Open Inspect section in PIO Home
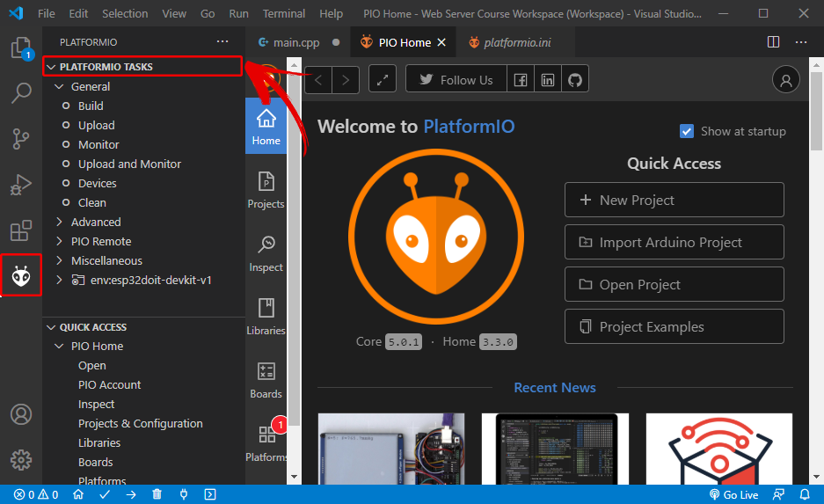The height and width of the screenshot is (504, 824). [x=266, y=253]
